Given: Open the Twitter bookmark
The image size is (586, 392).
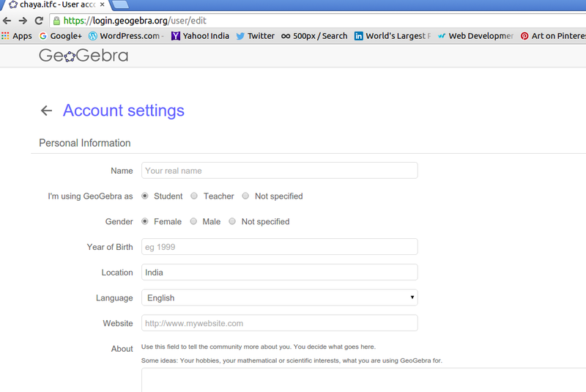Looking at the screenshot, I should 255,36.
